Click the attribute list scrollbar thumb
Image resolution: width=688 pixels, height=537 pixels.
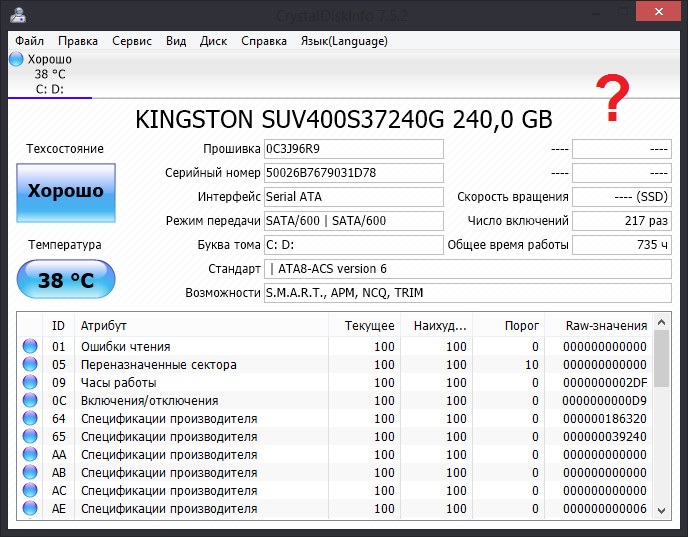pos(662,359)
